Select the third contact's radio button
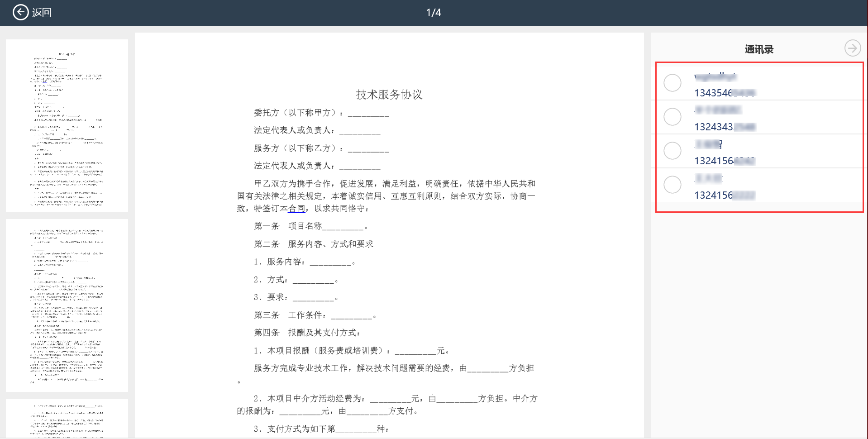Screen dimensions: 868x439 pyautogui.click(x=672, y=151)
